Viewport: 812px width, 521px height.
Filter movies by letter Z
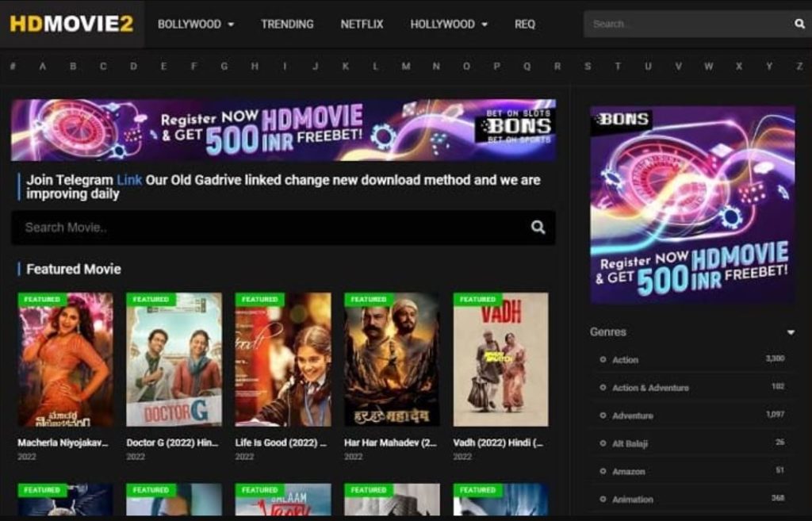coord(799,67)
